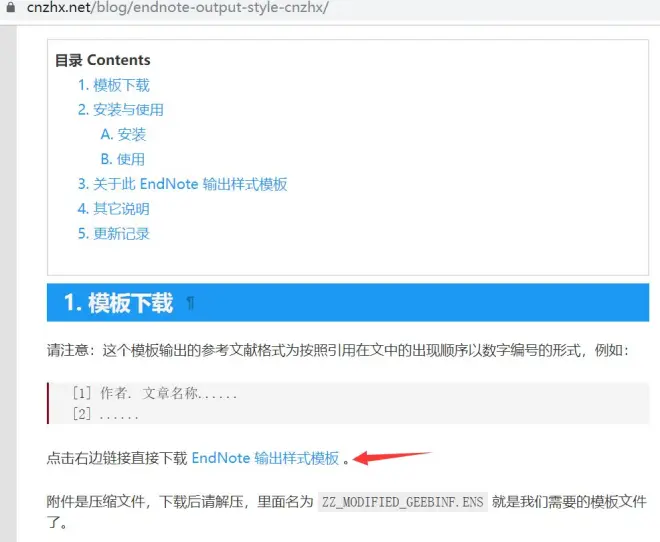Select contents entry 4. 其它说明
Image resolution: width=660 pixels, height=542 pixels.
pyautogui.click(x=114, y=209)
